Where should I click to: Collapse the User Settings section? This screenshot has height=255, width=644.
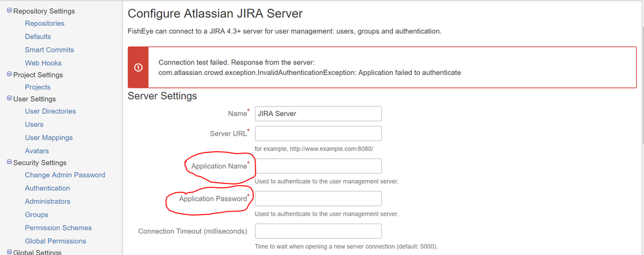(10, 99)
